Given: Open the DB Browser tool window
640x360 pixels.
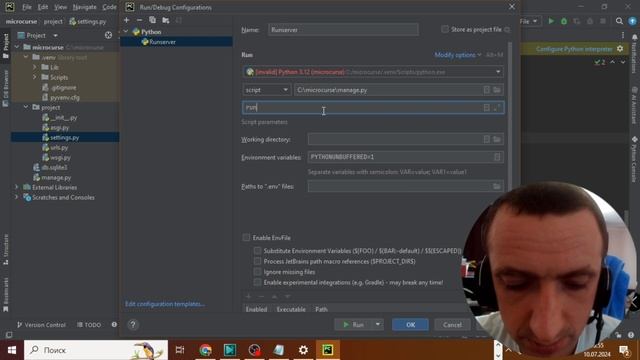Looking at the screenshot, I should 5,88.
